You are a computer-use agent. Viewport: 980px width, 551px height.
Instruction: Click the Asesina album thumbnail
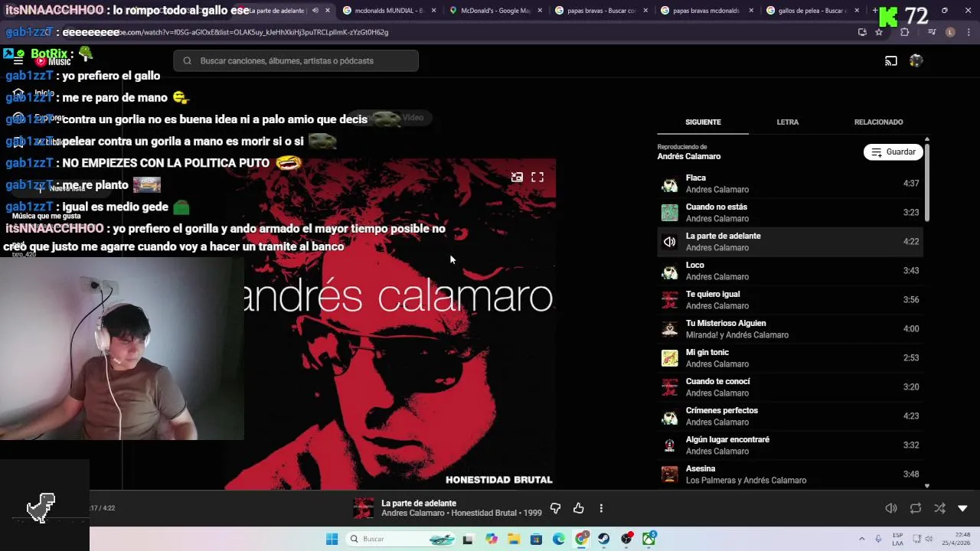670,474
